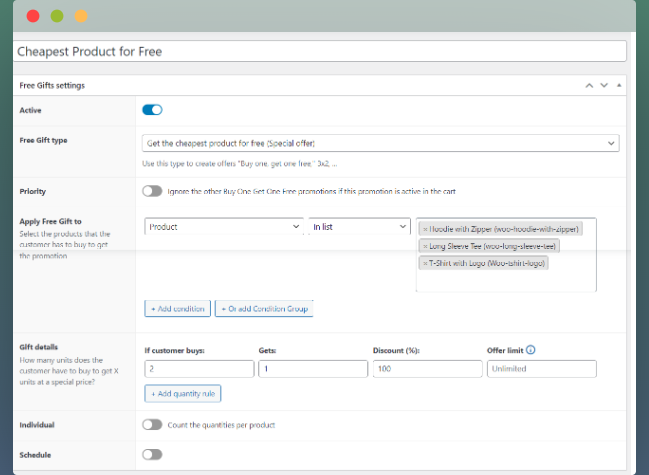649x475 pixels.
Task: Open the Free Gift type dropdown
Action: (380, 143)
